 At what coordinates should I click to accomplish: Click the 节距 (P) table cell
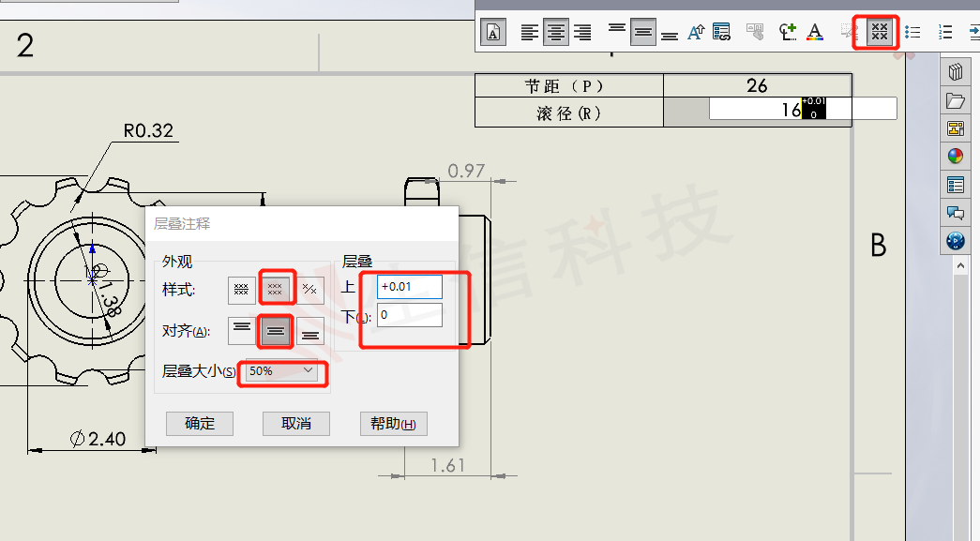point(569,85)
